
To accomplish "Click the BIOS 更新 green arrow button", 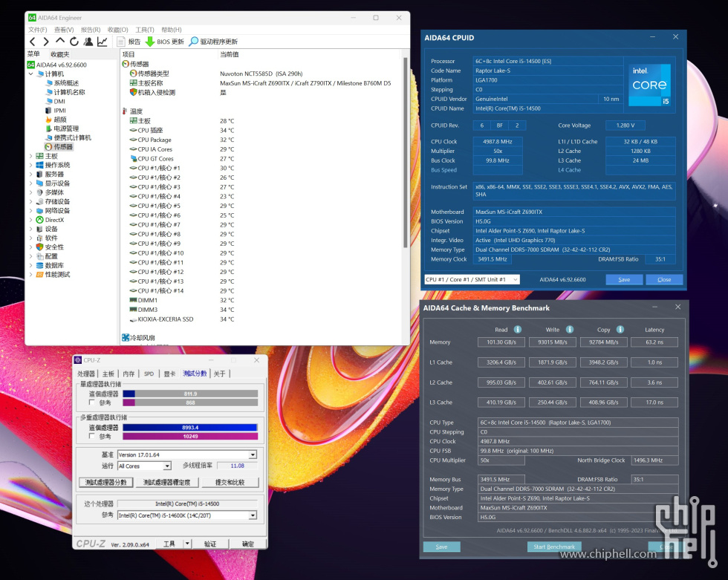I will point(165,42).
